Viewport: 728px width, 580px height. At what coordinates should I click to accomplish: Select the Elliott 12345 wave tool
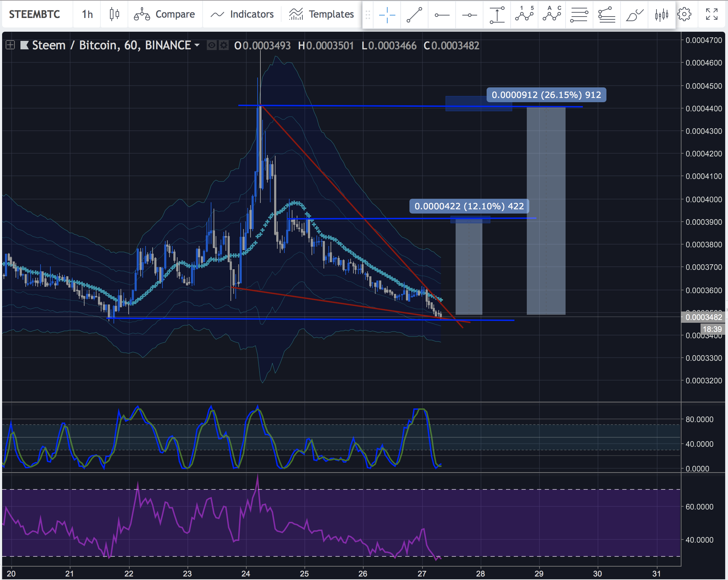(x=524, y=15)
